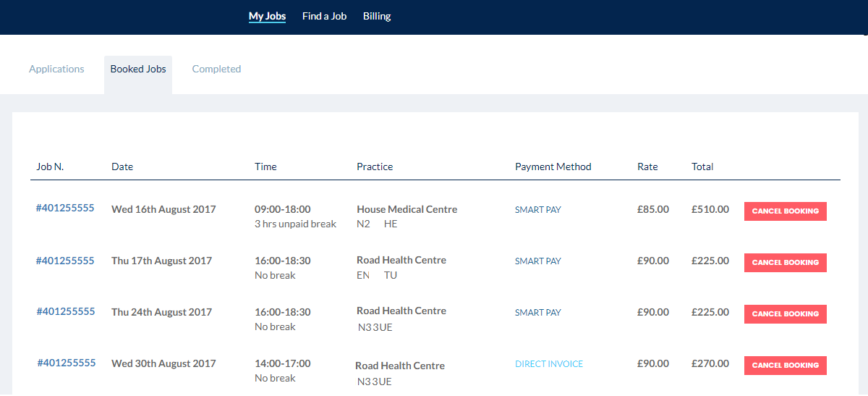Image resolution: width=868 pixels, height=396 pixels.
Task: Switch to the Applications tab
Action: click(56, 69)
